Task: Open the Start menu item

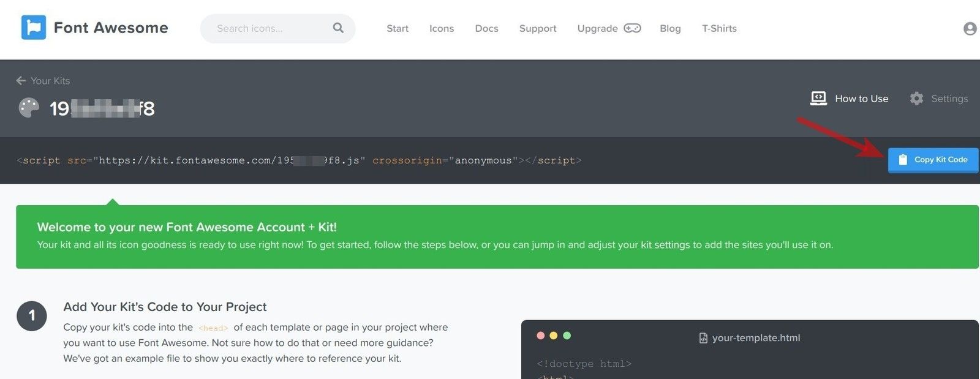Action: tap(398, 28)
